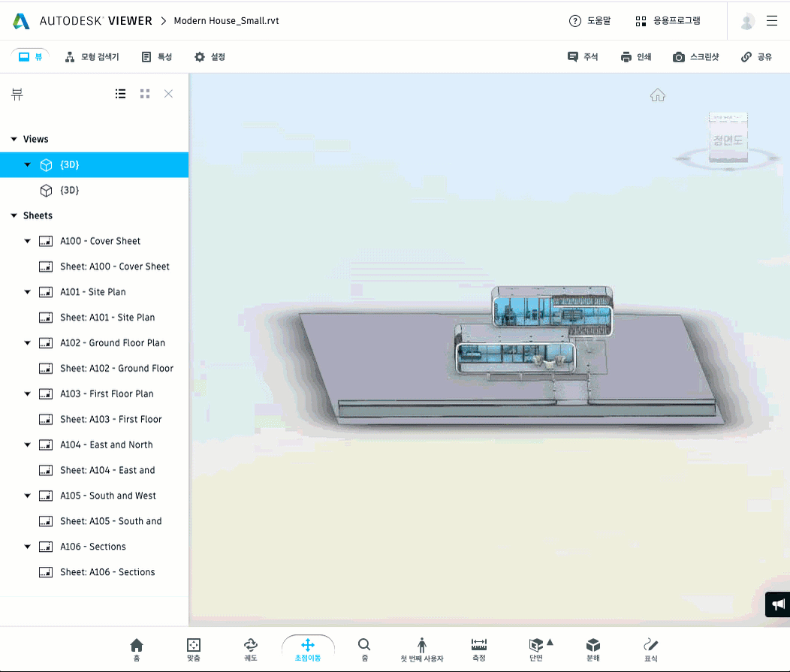Collapse A103 - First Floor Plan group

pyautogui.click(x=28, y=394)
